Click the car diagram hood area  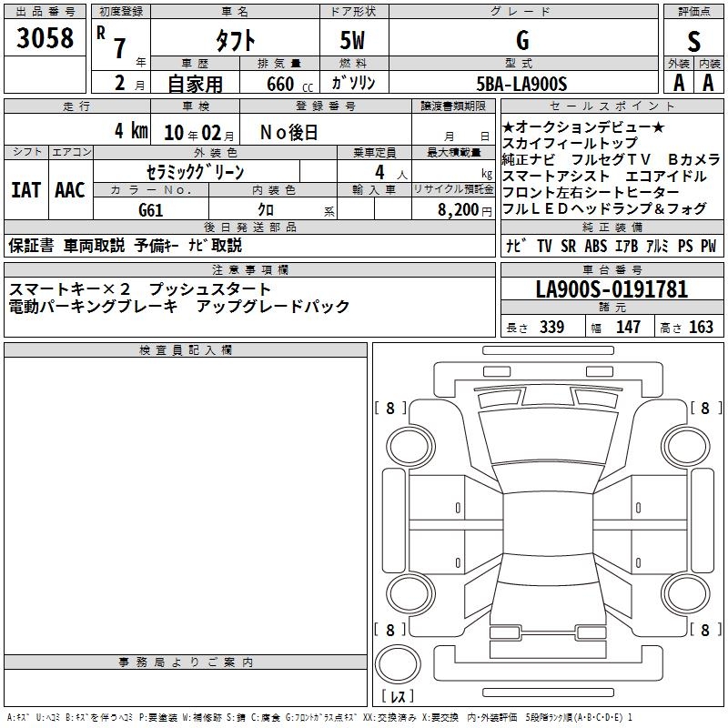point(549,437)
